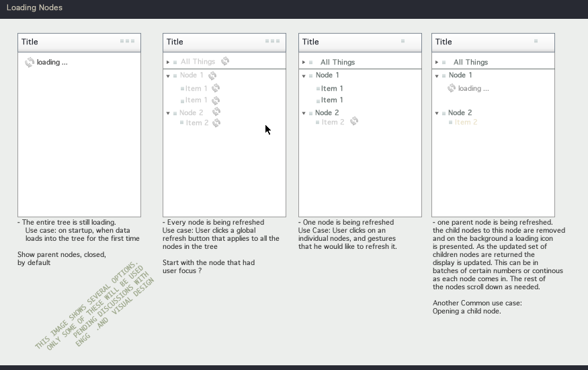The height and width of the screenshot is (370, 588).
Task: Click the loading spinner nested under Node 1
Action: click(452, 88)
